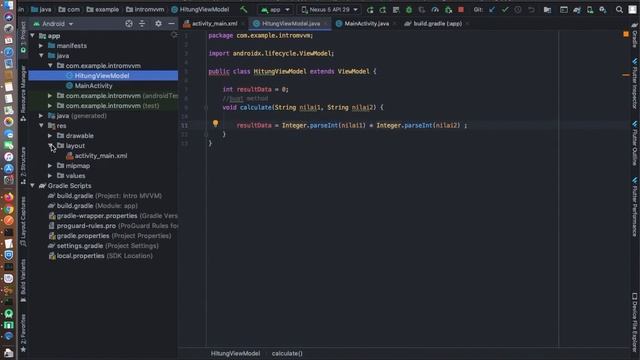Screen dimensions: 640x360
Task: Hide the Project panel with minus icon
Action: click(x=171, y=24)
